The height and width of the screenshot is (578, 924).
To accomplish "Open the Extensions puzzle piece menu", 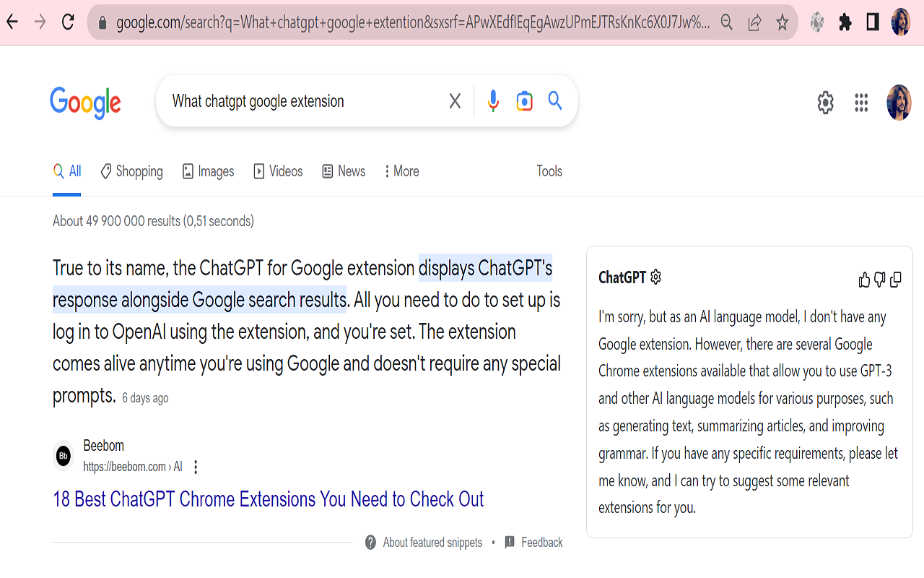I will click(x=845, y=22).
